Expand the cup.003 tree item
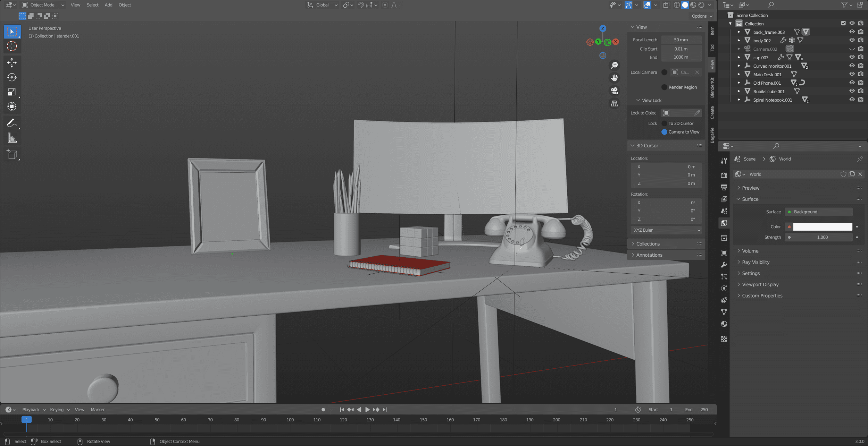Screen dimensions: 868x446 click(x=739, y=58)
